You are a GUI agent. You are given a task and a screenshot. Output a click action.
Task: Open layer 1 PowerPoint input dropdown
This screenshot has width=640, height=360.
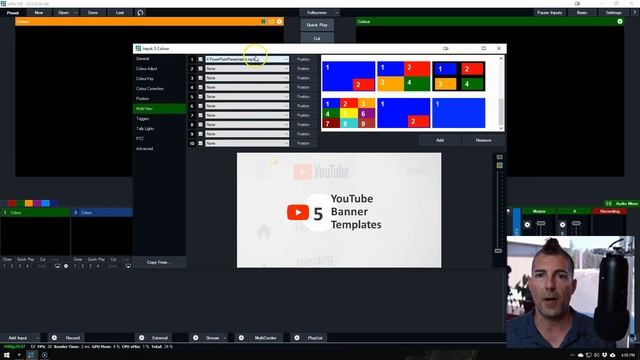[x=247, y=59]
